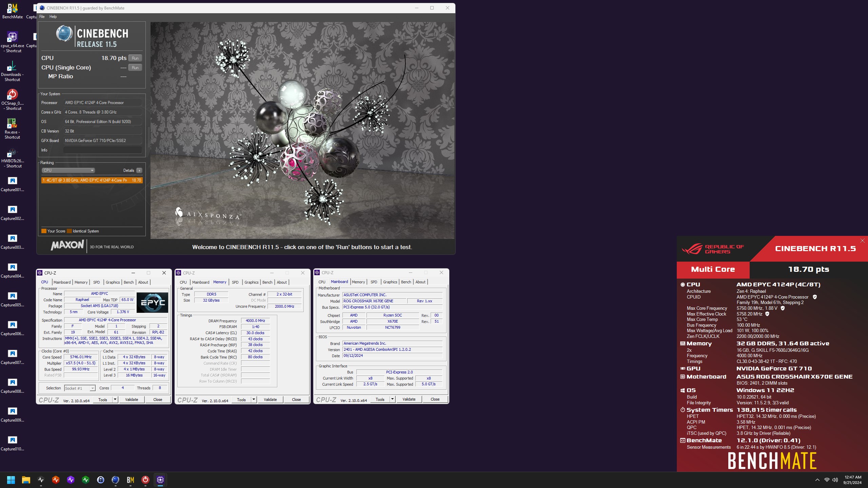This screenshot has width=868, height=488.
Task: Open BenchMate desktop shortcut
Action: tap(12, 11)
